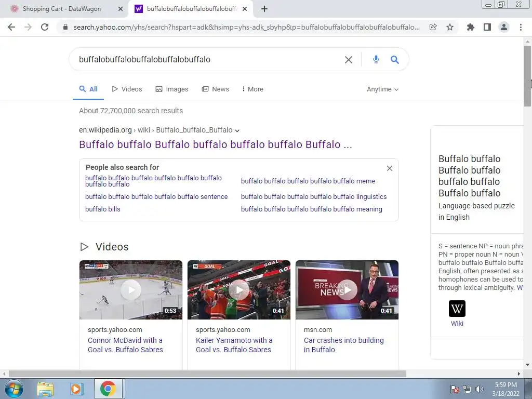Open the Windows Start orb

click(x=14, y=389)
